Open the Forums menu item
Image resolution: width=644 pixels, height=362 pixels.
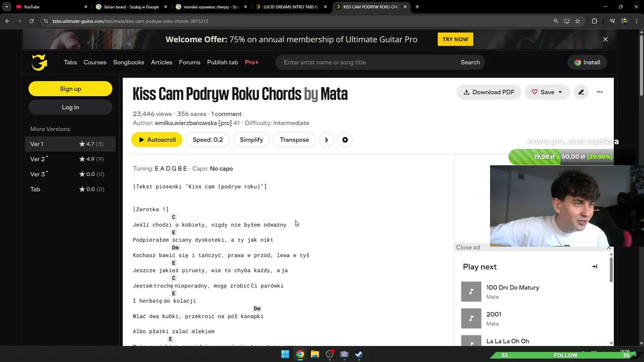pos(190,62)
